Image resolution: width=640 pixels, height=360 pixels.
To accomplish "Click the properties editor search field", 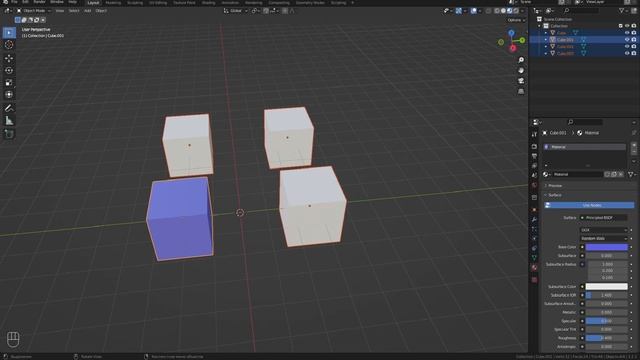I will pyautogui.click(x=585, y=122).
